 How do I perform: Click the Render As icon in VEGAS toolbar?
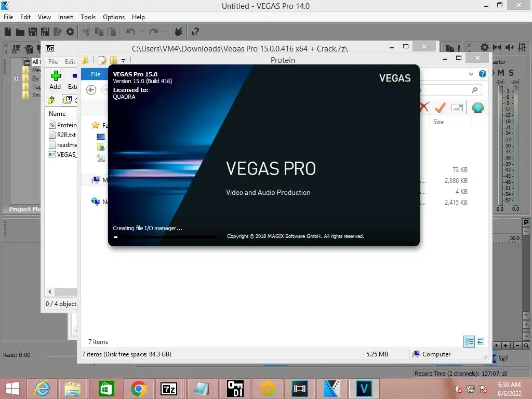click(57, 32)
